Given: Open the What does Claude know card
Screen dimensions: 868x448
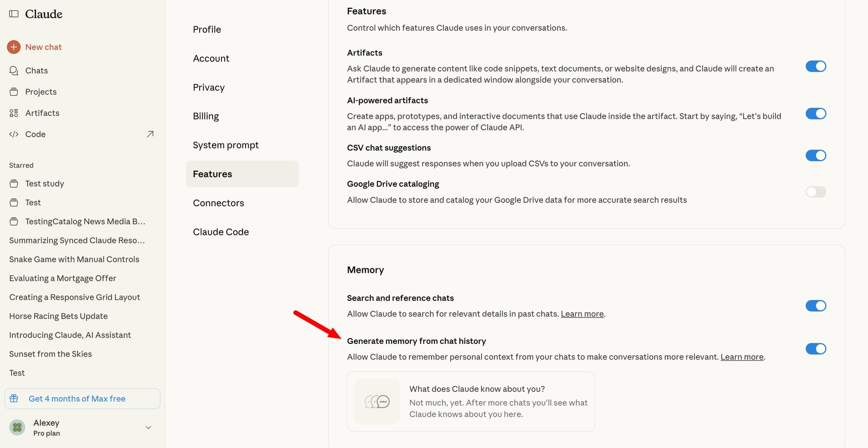Looking at the screenshot, I should click(470, 401).
